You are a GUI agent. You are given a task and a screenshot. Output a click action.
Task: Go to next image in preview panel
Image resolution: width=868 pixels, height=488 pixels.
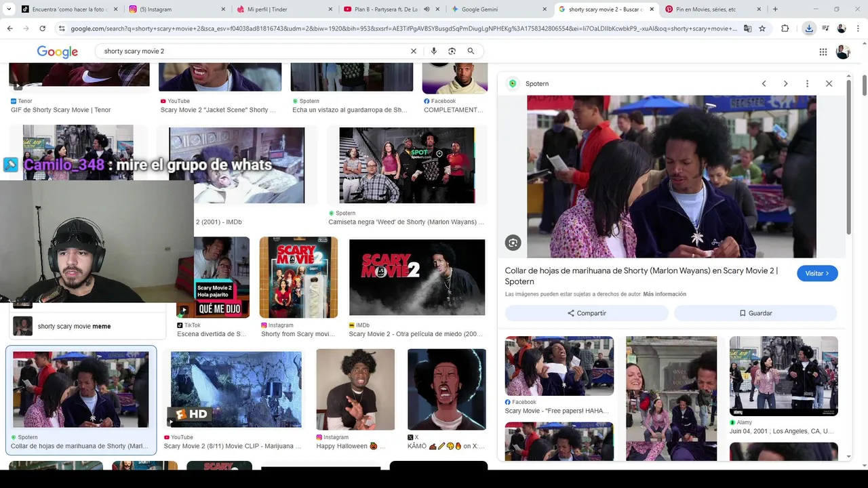click(x=785, y=83)
